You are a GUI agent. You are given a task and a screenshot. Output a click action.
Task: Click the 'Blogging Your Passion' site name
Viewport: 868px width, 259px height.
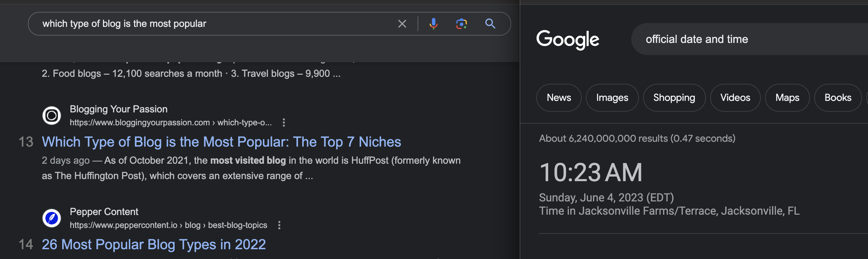coord(119,109)
